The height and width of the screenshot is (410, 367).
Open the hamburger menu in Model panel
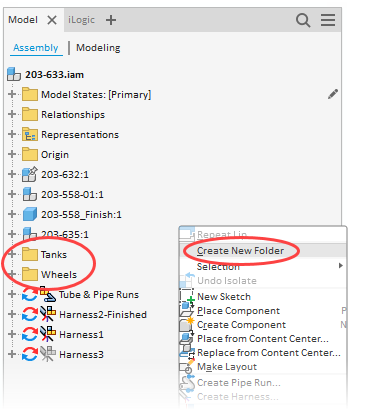pos(328,20)
